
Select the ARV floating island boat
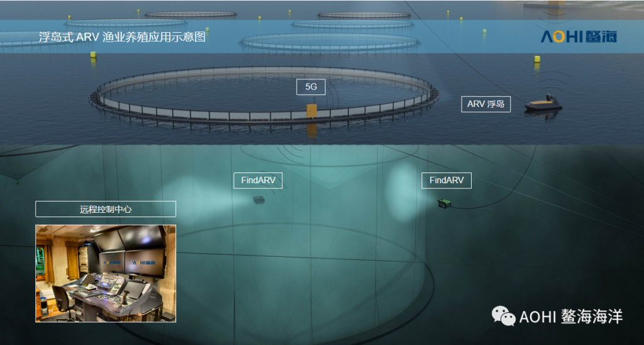pyautogui.click(x=543, y=104)
